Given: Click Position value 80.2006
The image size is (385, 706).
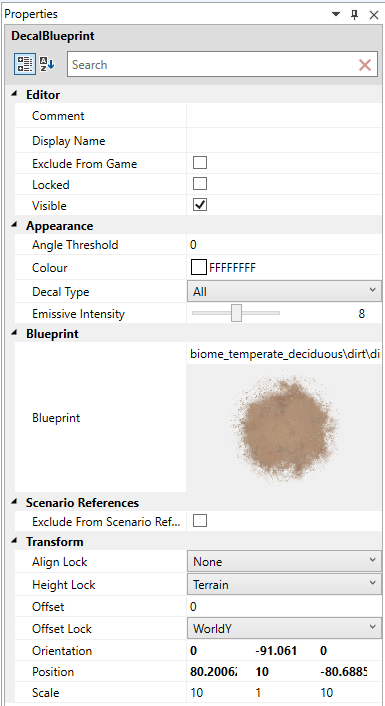Looking at the screenshot, I should pyautogui.click(x=214, y=672).
